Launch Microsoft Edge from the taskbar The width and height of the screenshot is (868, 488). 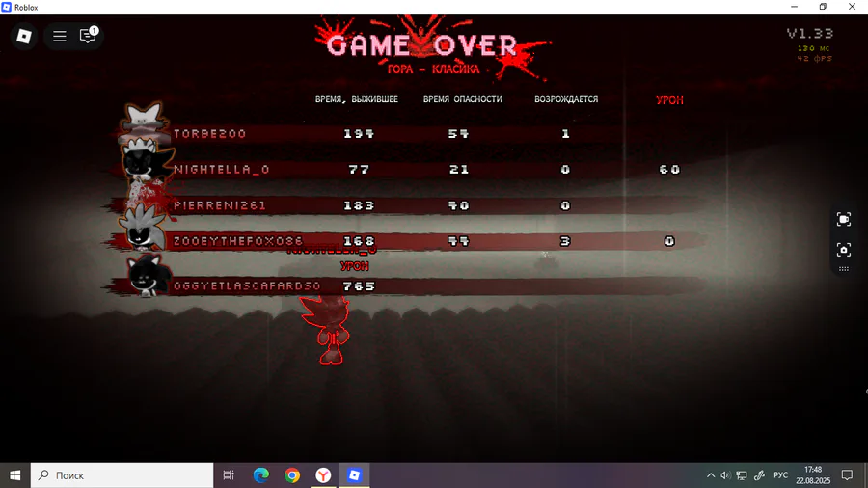click(x=260, y=475)
